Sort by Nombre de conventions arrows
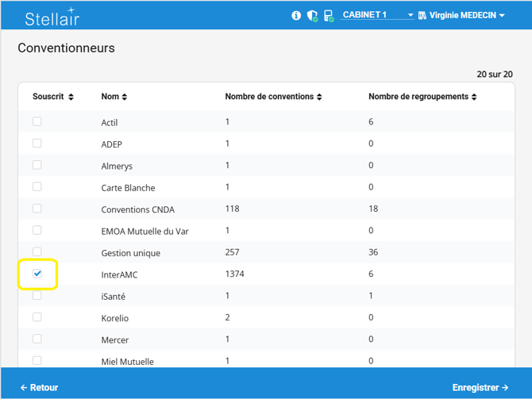The height and width of the screenshot is (399, 532). coord(319,98)
